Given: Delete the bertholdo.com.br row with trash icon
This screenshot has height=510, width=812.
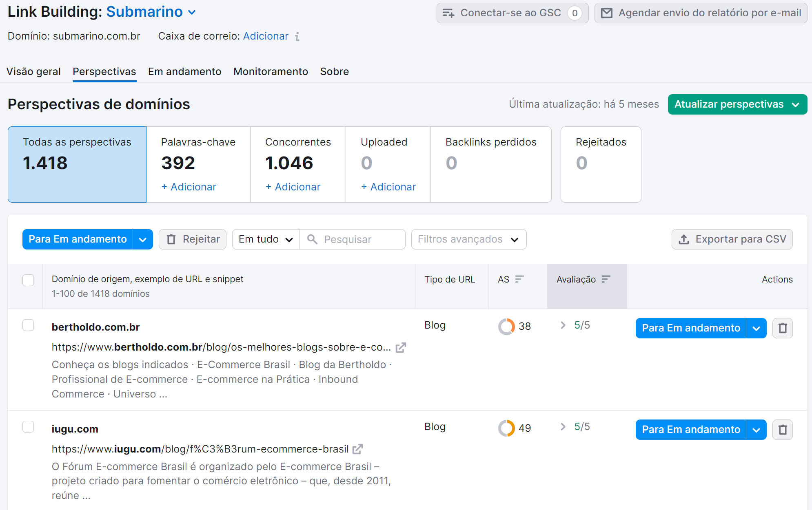Looking at the screenshot, I should tap(783, 328).
